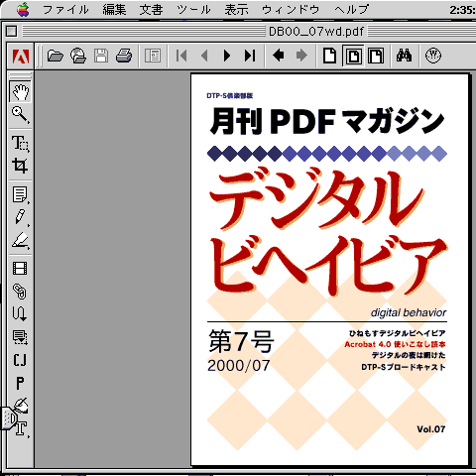The width and height of the screenshot is (476, 476).
Task: Click the DTP-Sブロードキャスト line
Action: 404,367
